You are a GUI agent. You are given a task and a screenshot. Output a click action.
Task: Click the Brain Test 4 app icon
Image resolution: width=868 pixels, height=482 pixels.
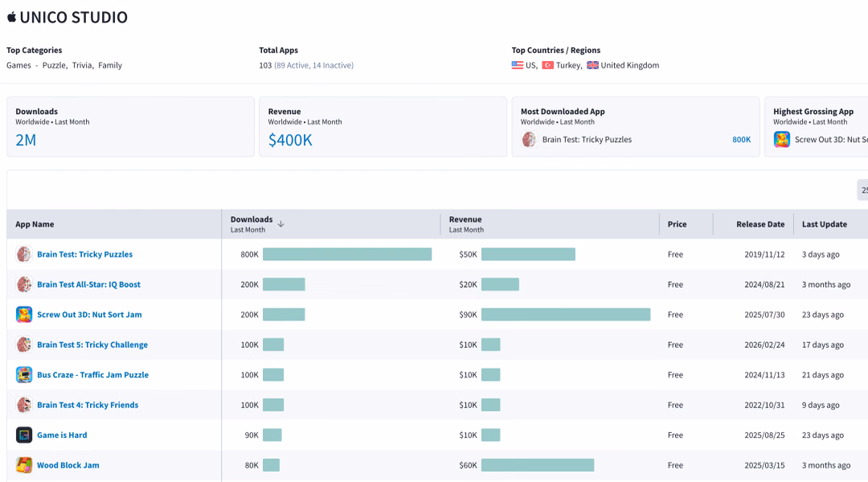pos(24,405)
